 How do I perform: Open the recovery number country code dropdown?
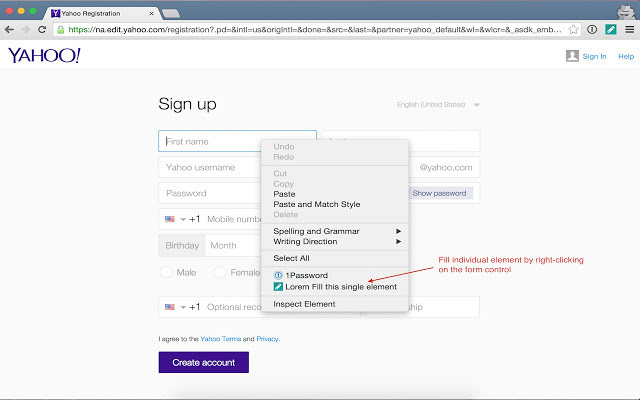(x=183, y=307)
